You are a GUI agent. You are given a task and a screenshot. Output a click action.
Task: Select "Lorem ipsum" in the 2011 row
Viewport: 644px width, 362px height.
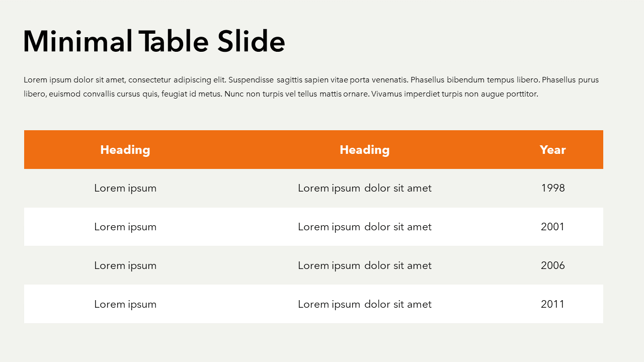pos(125,304)
